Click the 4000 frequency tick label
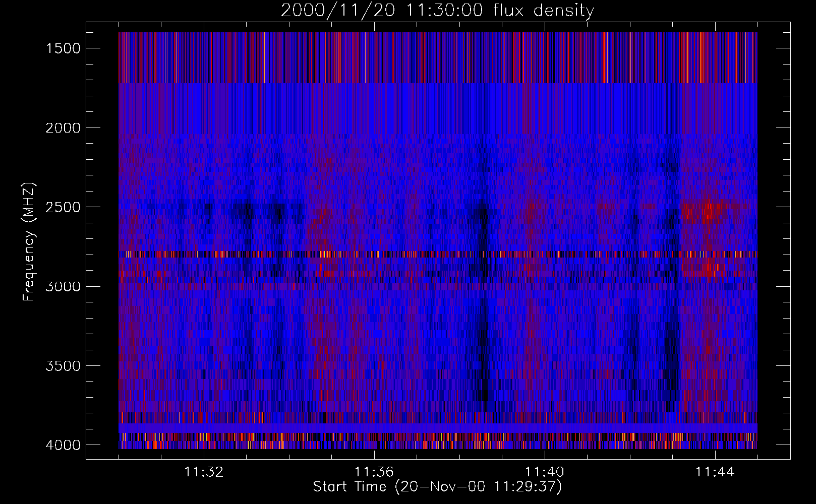Image resolution: width=816 pixels, height=504 pixels. click(63, 445)
